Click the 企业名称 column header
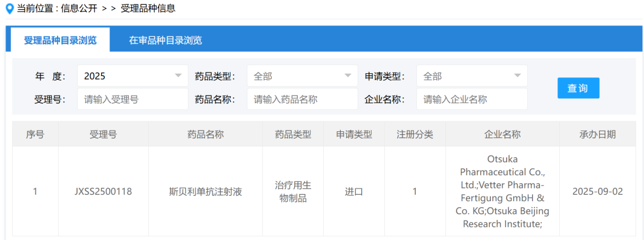 (502, 134)
